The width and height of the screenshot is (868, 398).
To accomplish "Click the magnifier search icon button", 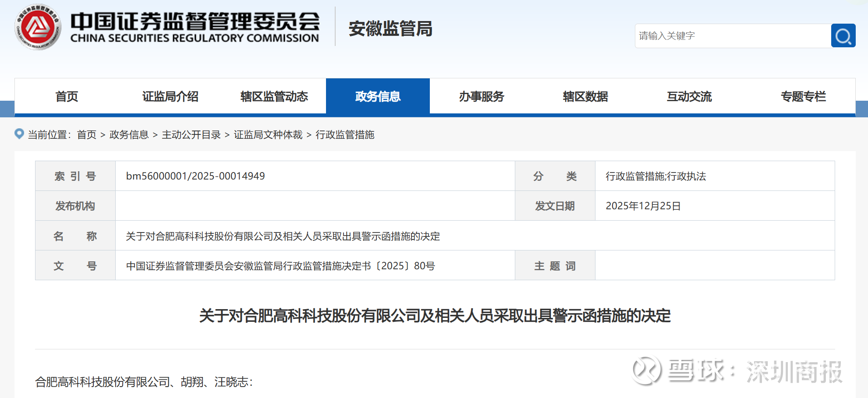I will tap(843, 35).
